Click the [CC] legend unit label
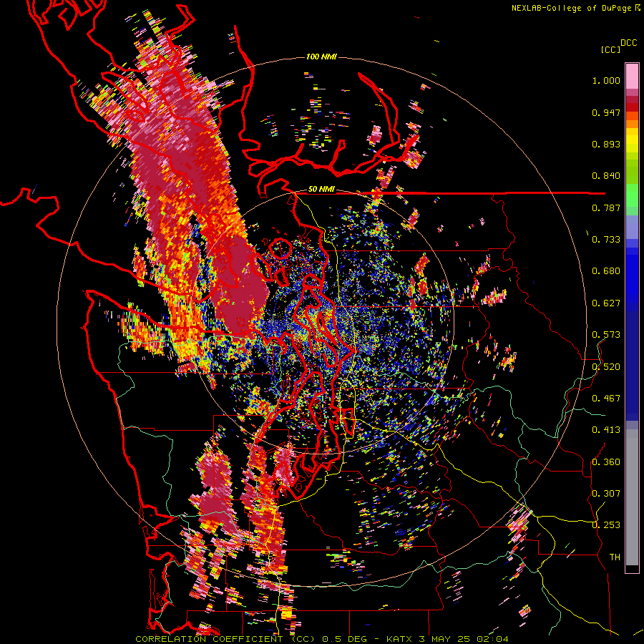 [610, 49]
